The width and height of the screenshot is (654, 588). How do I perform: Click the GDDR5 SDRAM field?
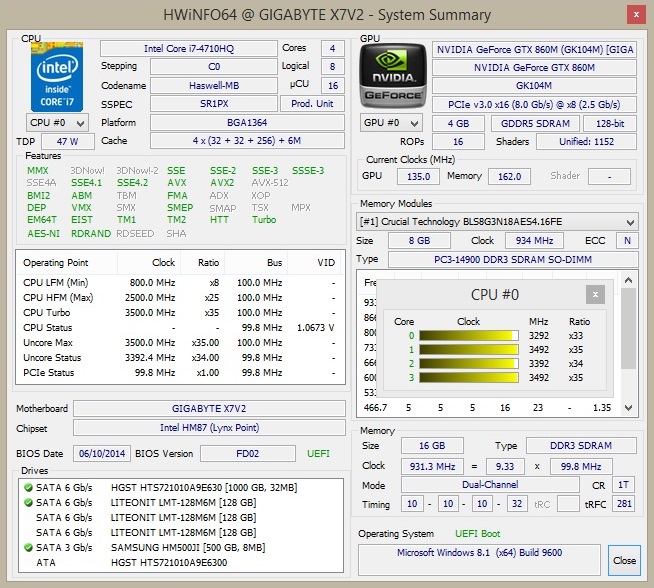click(x=535, y=123)
